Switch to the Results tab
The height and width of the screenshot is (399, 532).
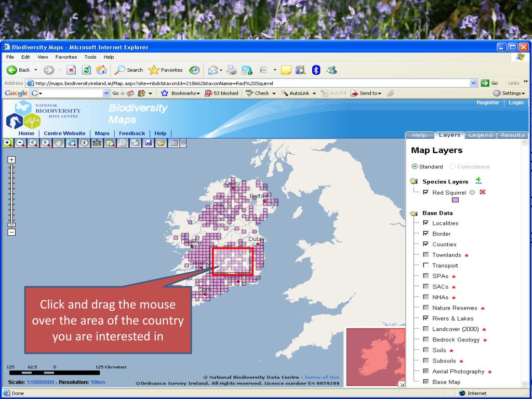coord(513,135)
